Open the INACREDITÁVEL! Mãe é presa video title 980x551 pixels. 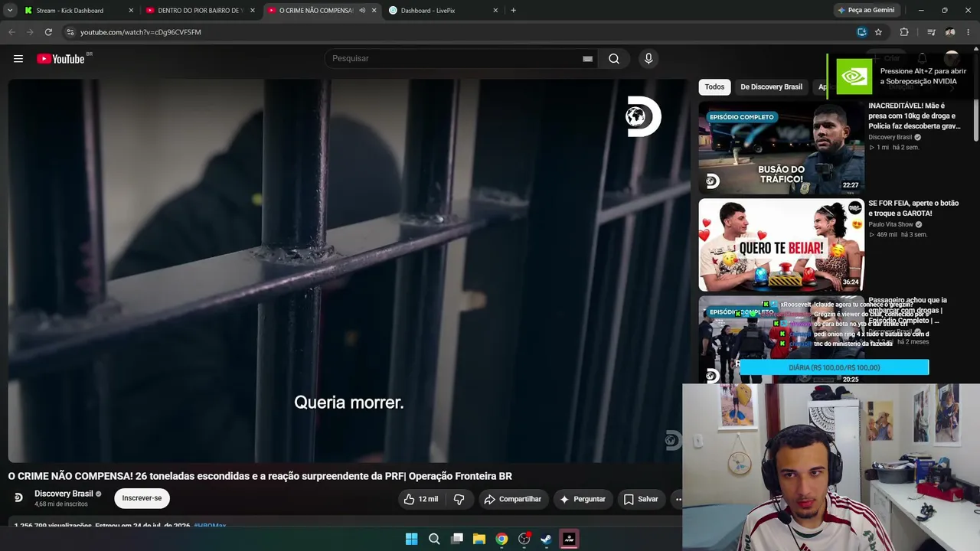[x=914, y=116]
